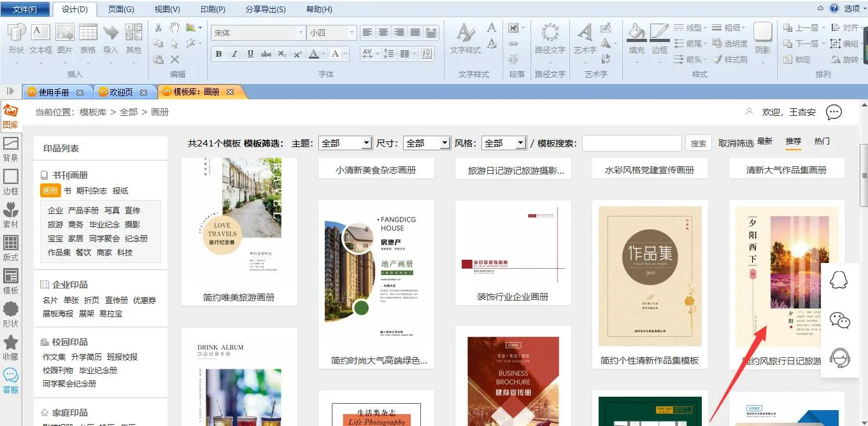Expand the 尺寸 size filter dropdown
The width and height of the screenshot is (868, 426).
pyautogui.click(x=445, y=143)
